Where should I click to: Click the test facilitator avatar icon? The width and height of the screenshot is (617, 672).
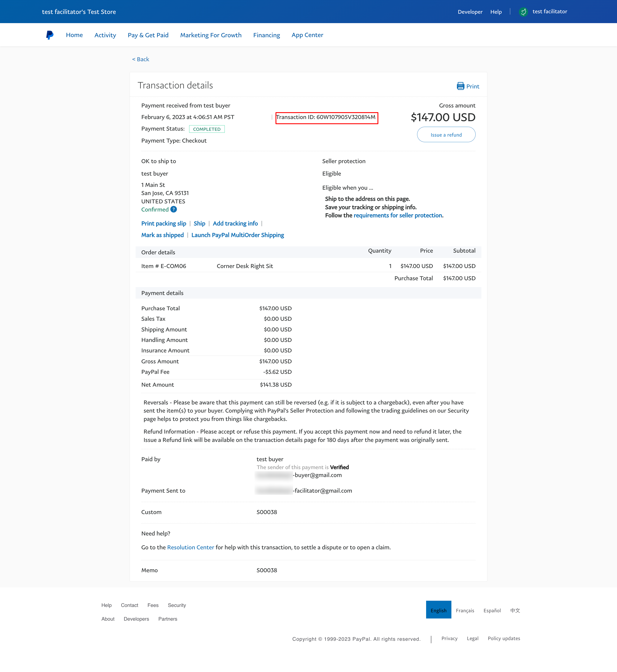(x=523, y=12)
